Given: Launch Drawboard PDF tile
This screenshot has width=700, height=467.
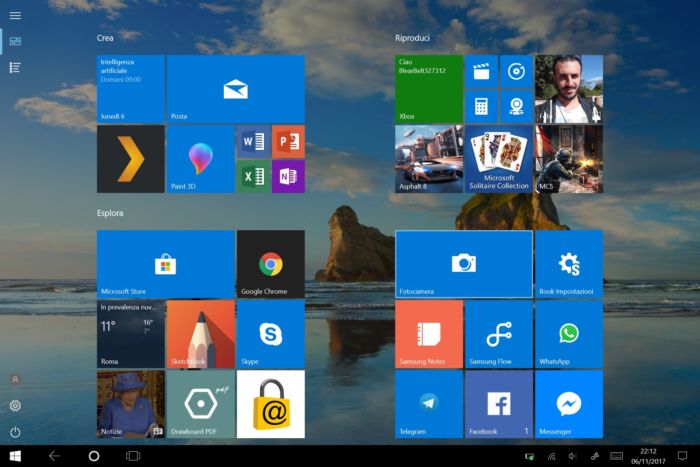Looking at the screenshot, I should coord(200,404).
